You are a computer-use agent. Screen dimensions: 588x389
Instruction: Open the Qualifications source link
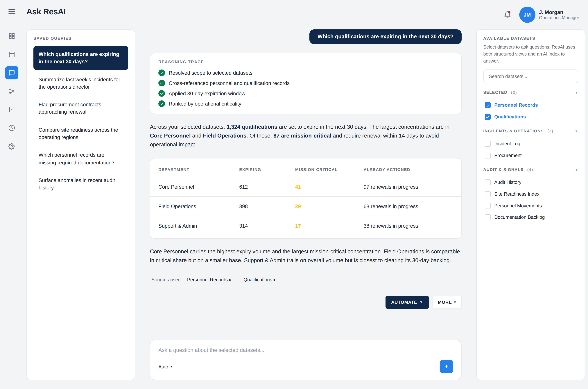point(259,280)
